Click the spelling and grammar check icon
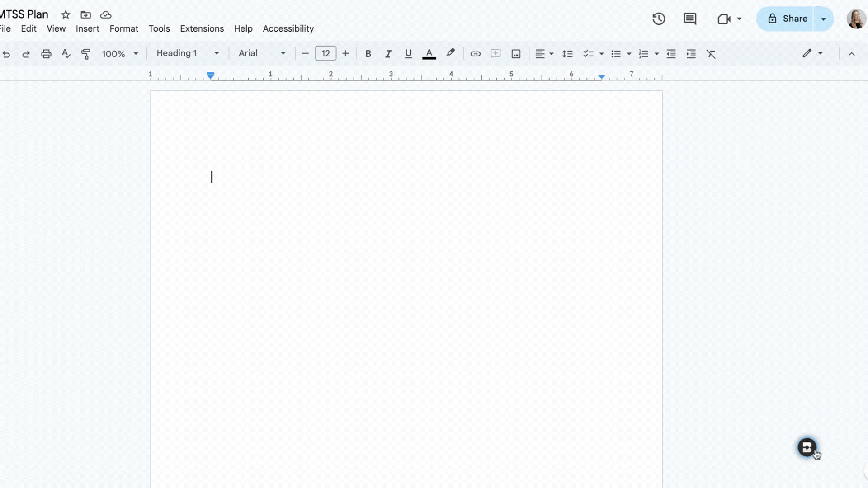Screen dimensions: 868x488 [66, 54]
